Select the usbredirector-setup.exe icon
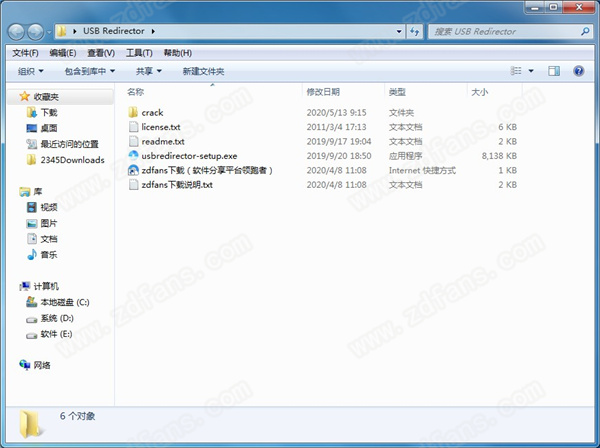The height and width of the screenshot is (448, 600). (133, 156)
